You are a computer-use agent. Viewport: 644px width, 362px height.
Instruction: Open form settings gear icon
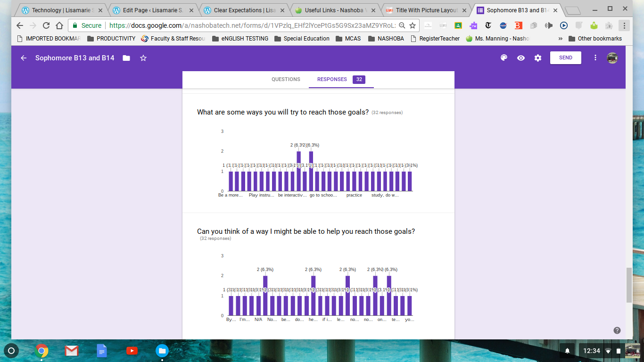(538, 58)
